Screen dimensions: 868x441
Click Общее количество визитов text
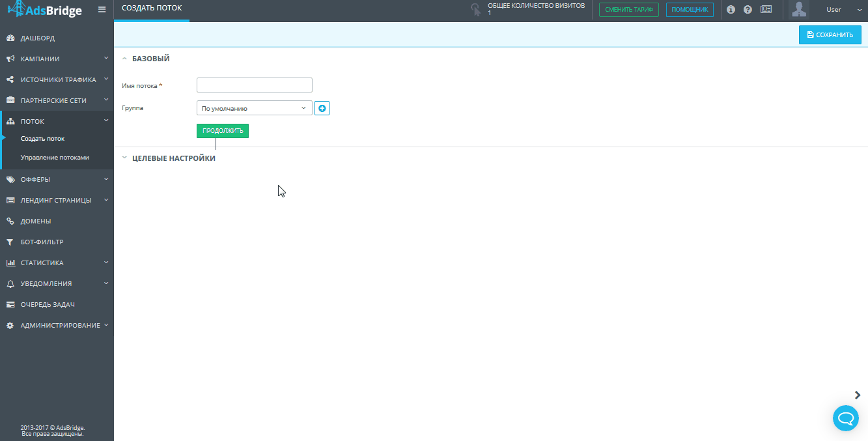point(536,5)
